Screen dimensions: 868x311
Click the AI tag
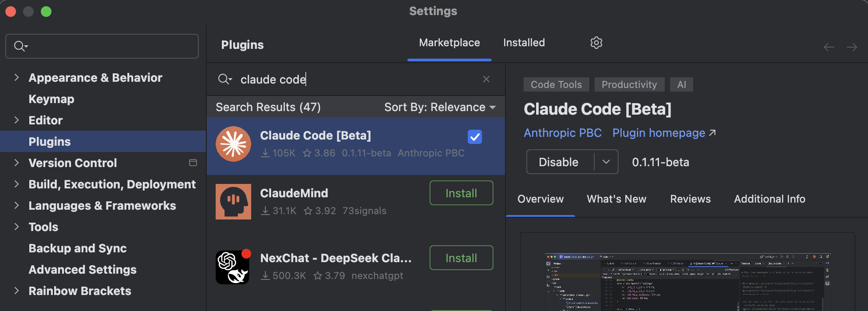point(682,84)
